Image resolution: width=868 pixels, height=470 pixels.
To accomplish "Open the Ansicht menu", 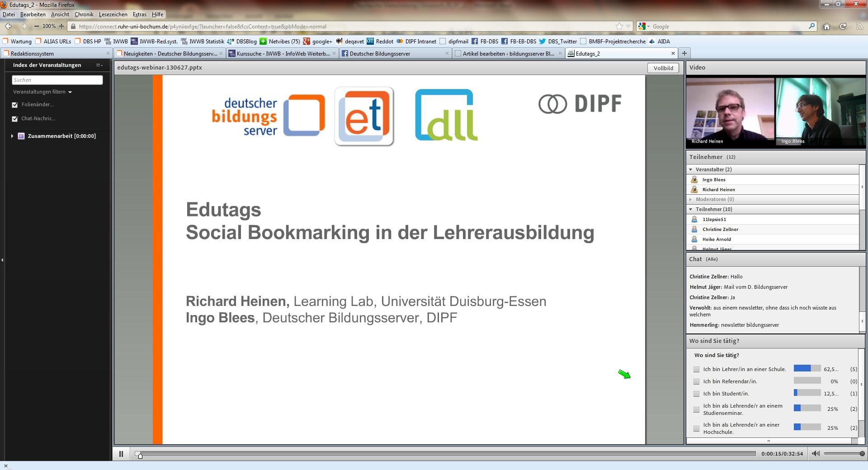I will (x=60, y=14).
